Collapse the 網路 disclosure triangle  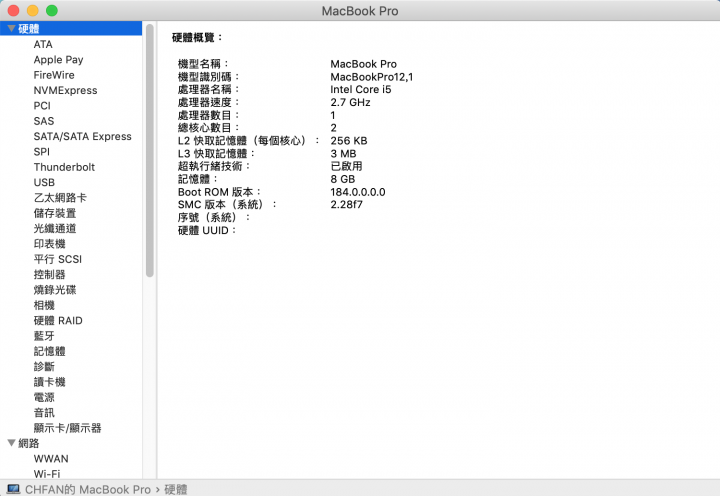coord(11,443)
